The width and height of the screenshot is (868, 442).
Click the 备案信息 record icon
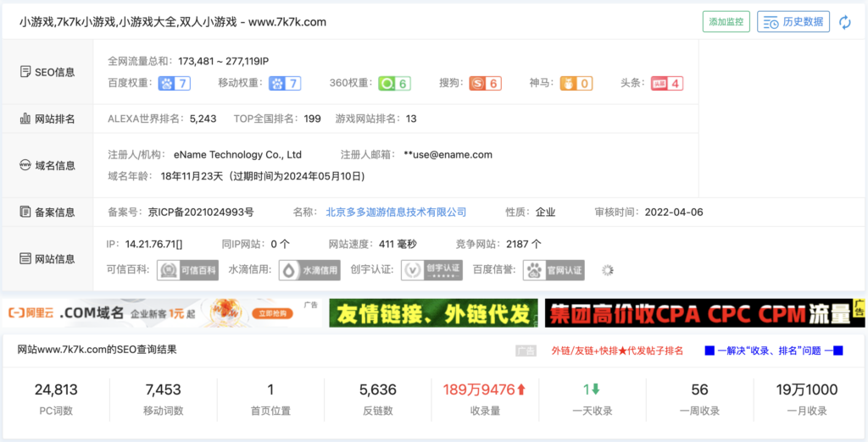pos(25,212)
